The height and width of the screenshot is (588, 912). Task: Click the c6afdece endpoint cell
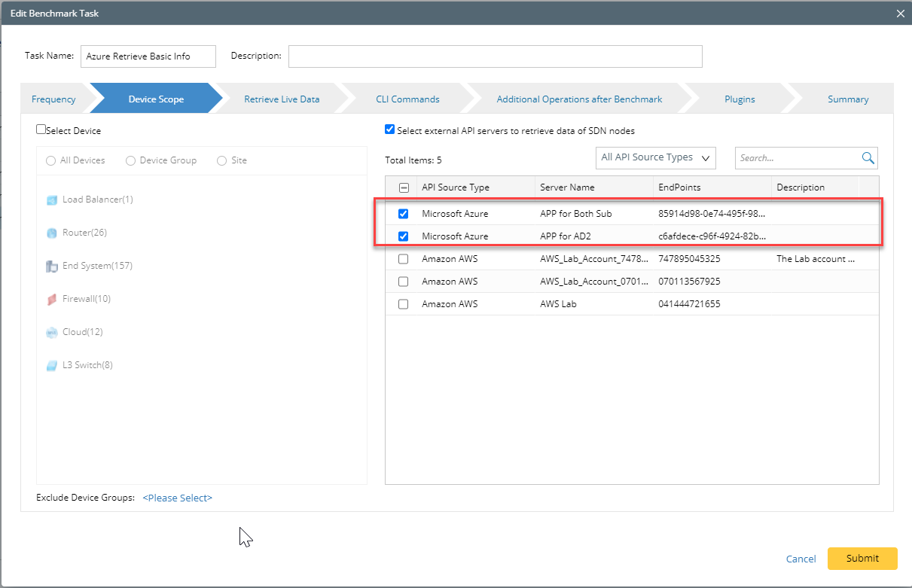(712, 236)
